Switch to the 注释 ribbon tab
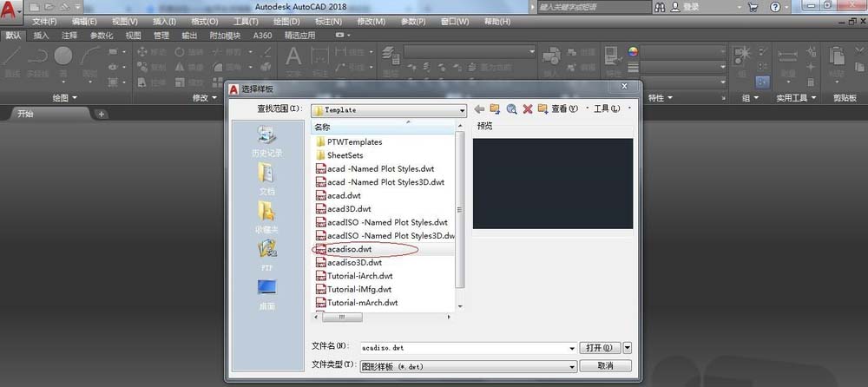Image resolution: width=868 pixels, height=387 pixels. point(69,36)
